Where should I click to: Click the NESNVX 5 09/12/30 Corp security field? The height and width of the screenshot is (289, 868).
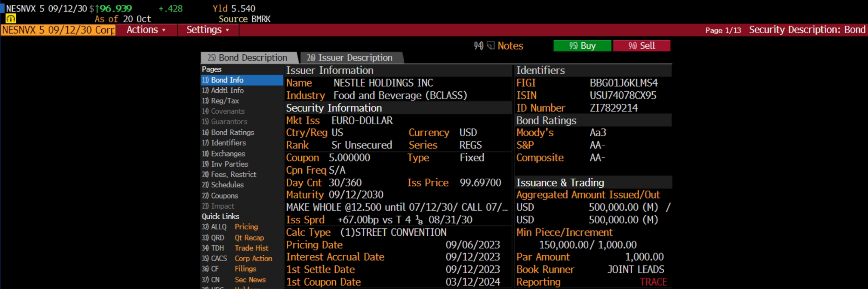click(58, 30)
